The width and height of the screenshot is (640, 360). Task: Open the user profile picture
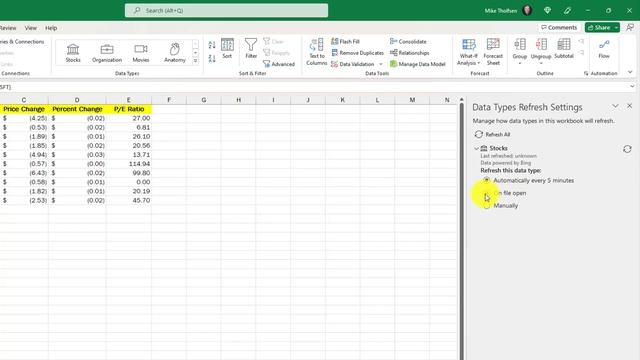(527, 10)
